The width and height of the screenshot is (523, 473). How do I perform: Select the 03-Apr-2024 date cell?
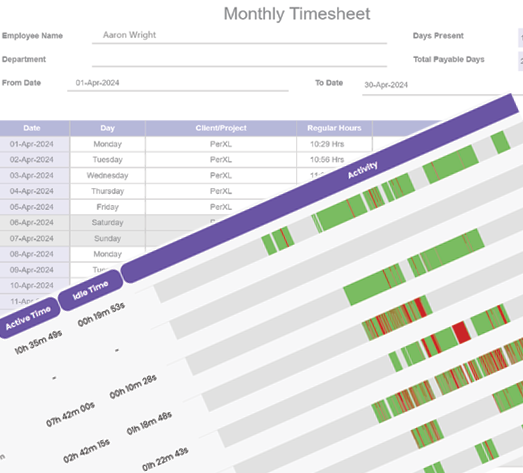click(x=34, y=175)
